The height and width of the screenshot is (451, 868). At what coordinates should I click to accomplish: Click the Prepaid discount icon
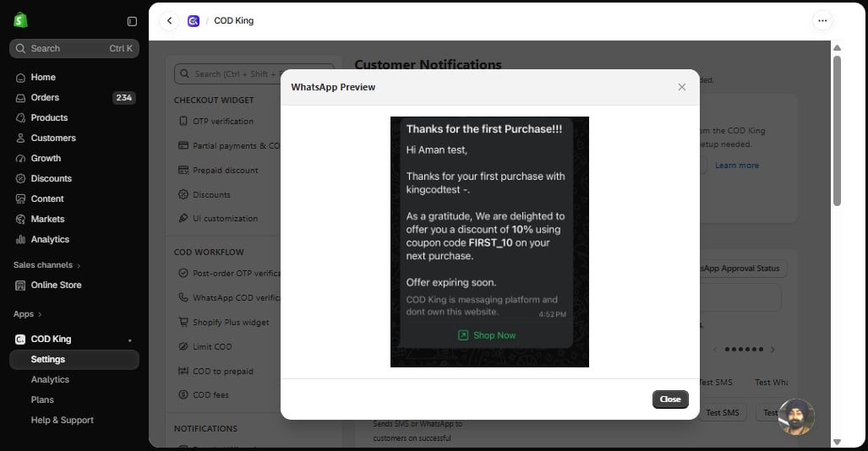pyautogui.click(x=183, y=170)
